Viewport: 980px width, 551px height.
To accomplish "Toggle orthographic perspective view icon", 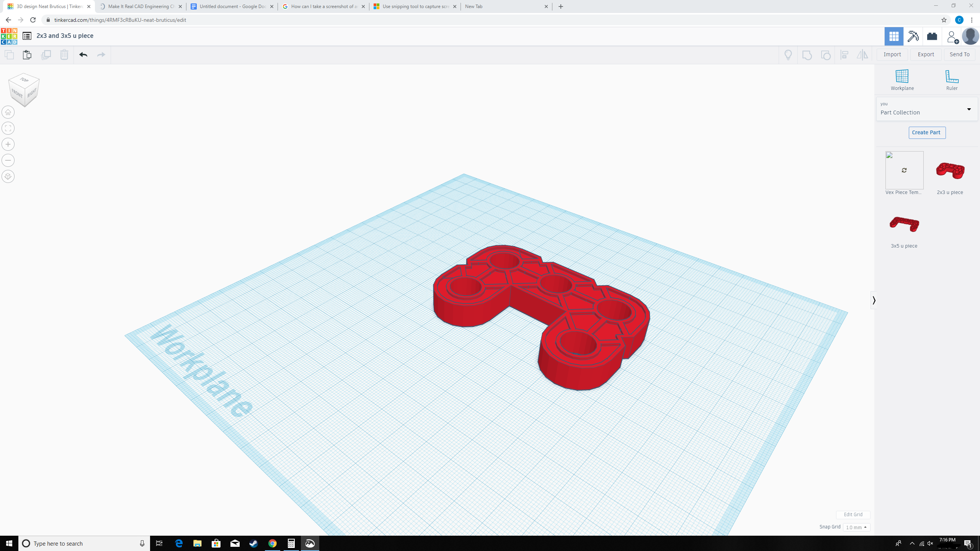I will point(8,176).
